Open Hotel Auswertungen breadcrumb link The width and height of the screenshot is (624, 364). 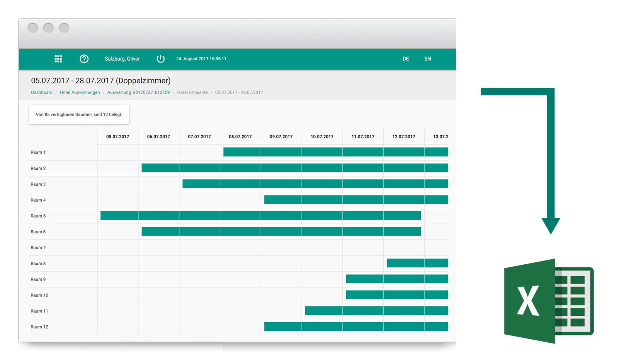[x=80, y=92]
